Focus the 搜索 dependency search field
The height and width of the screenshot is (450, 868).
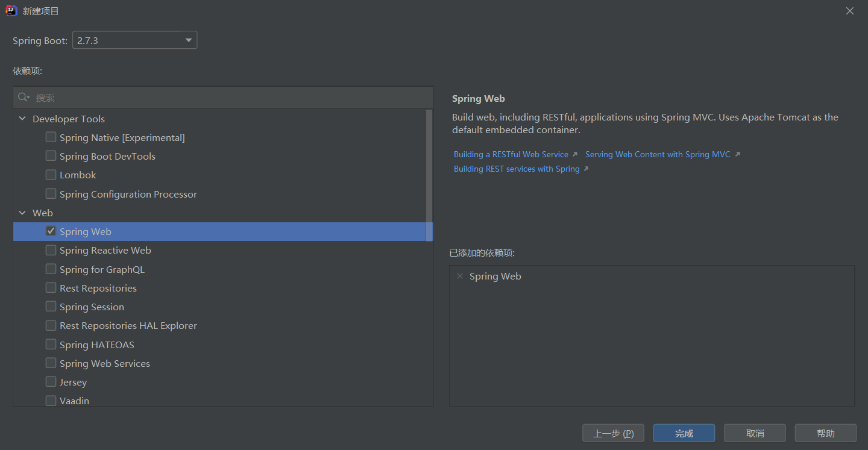(x=223, y=98)
